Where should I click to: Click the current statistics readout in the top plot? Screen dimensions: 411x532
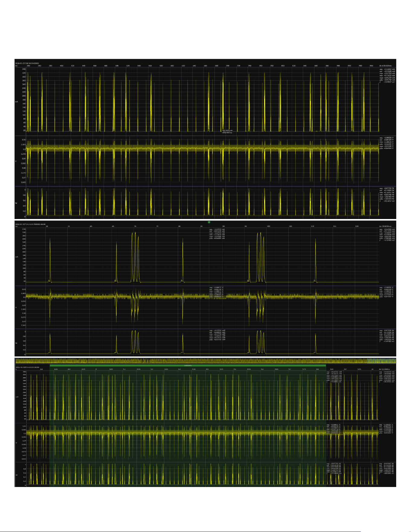point(387,76)
